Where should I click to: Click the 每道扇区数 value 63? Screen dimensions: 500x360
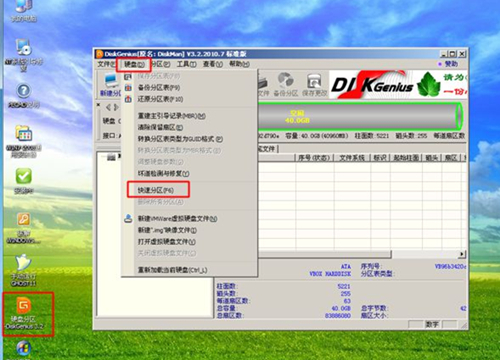tap(347, 301)
